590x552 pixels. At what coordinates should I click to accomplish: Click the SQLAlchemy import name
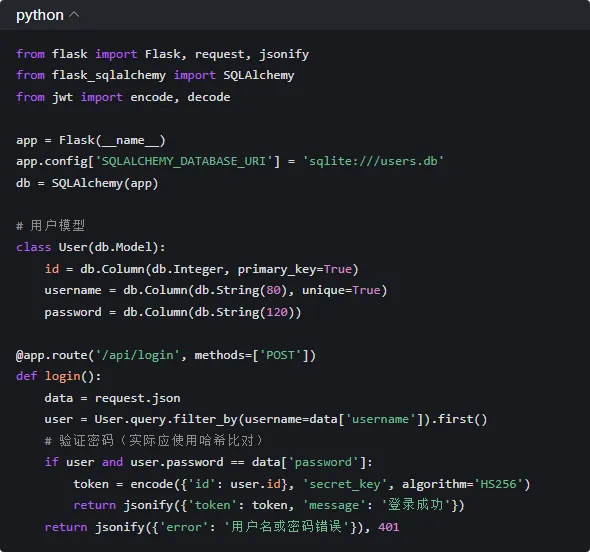[x=259, y=75]
